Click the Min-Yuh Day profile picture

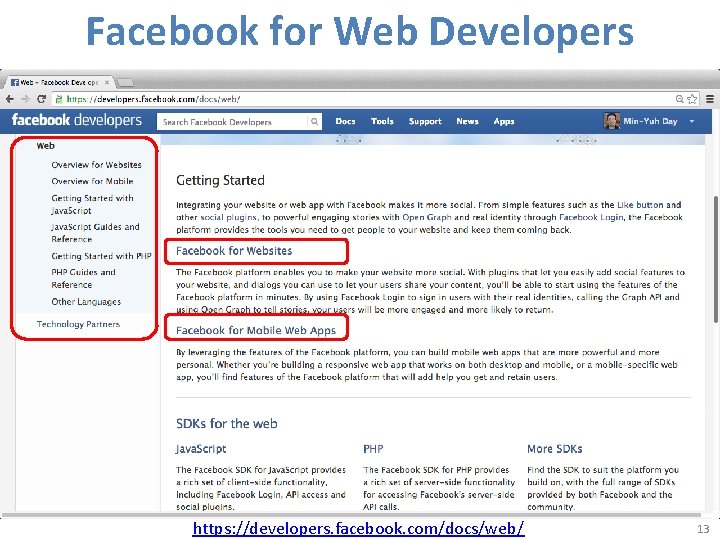pyautogui.click(x=612, y=121)
